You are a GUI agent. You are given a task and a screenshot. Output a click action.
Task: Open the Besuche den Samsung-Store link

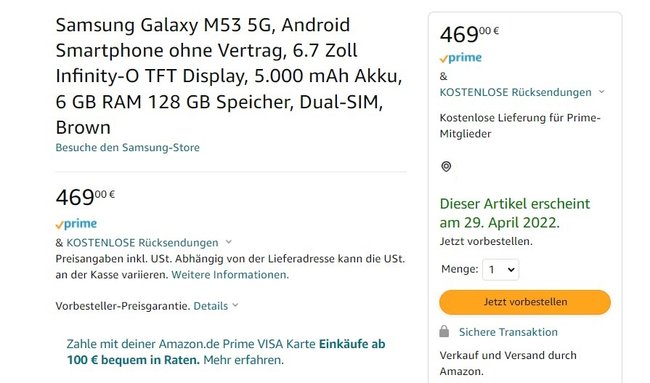pyautogui.click(x=128, y=148)
